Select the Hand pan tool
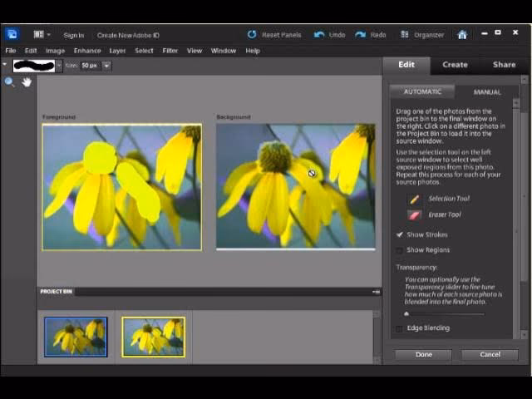 [x=27, y=81]
